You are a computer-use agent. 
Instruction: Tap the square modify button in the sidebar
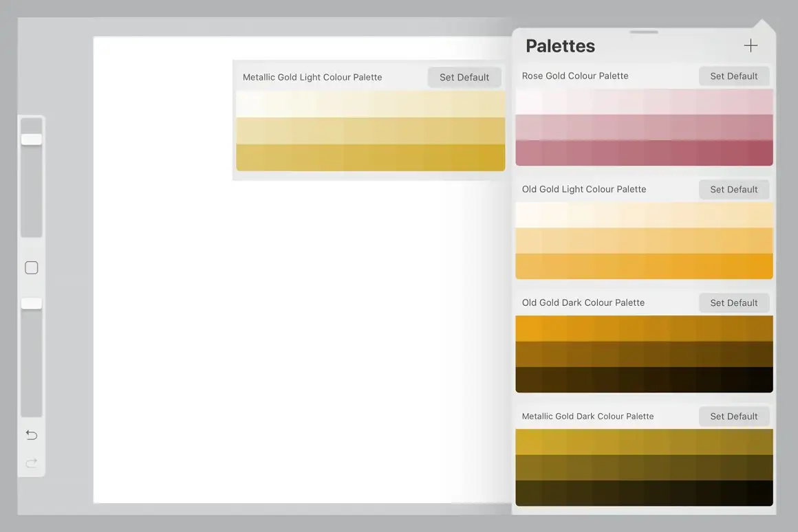coord(32,267)
